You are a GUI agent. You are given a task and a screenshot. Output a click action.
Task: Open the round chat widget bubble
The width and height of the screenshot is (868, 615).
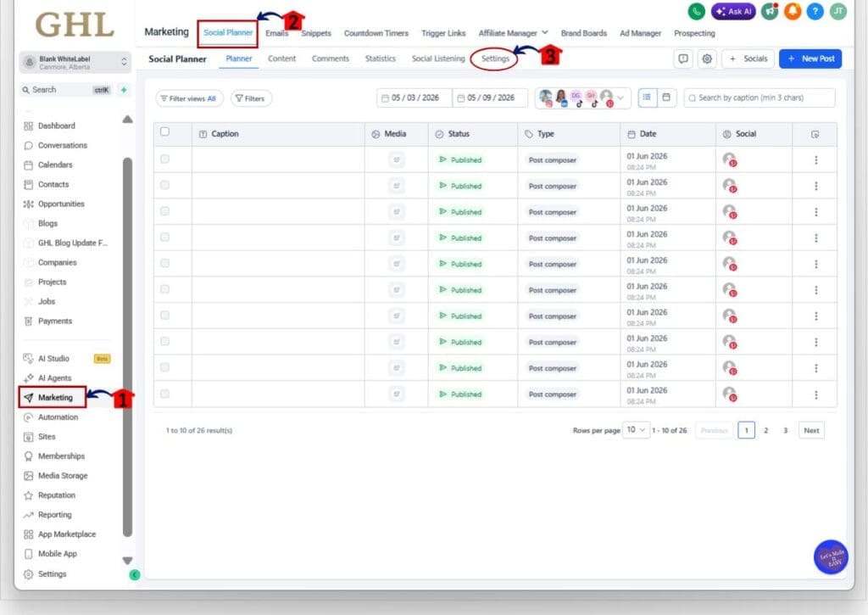pyautogui.click(x=831, y=556)
